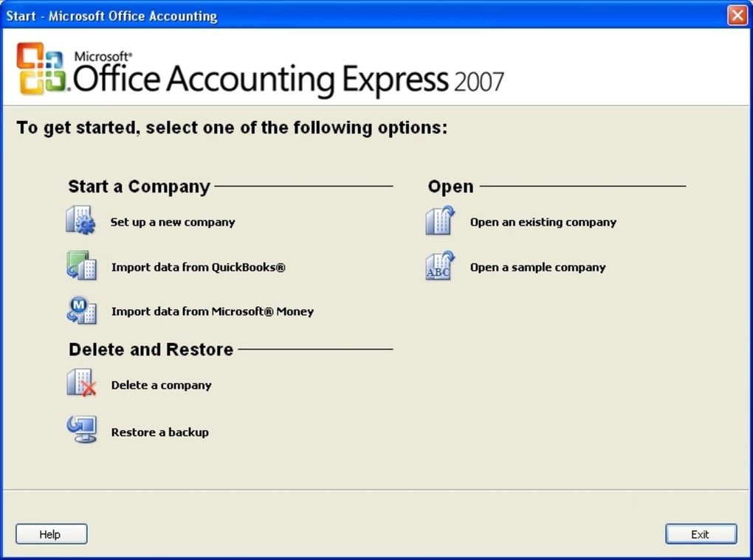
Task: Start setting up a new company
Action: click(173, 222)
